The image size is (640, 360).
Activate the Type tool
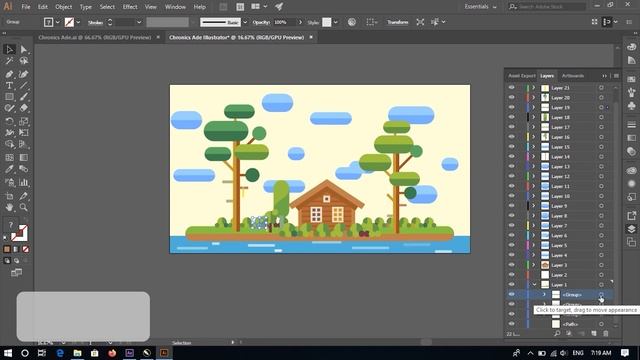click(9, 86)
